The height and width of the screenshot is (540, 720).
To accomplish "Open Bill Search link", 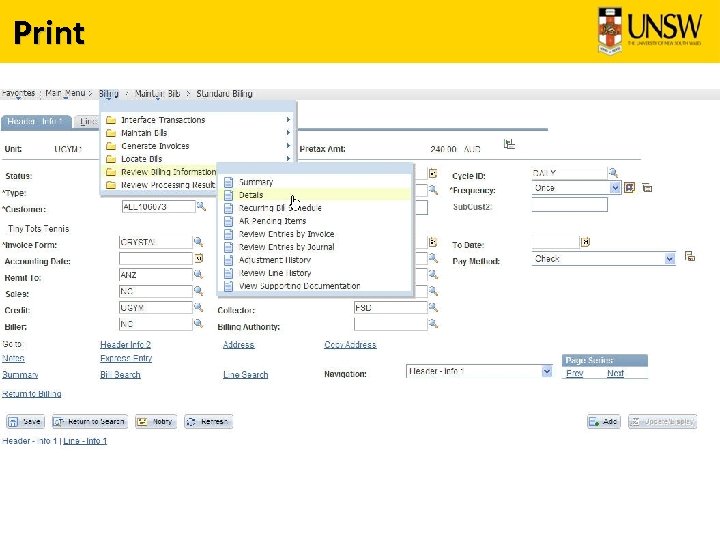I will 120,375.
